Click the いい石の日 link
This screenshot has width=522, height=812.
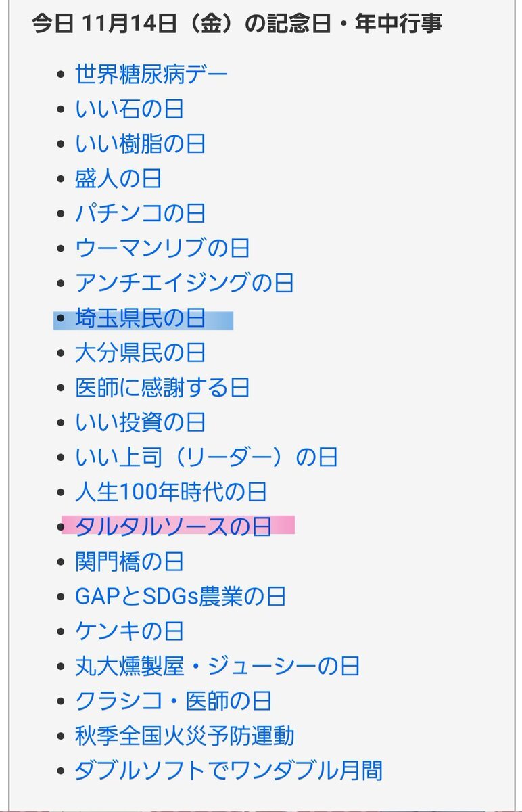(x=129, y=109)
